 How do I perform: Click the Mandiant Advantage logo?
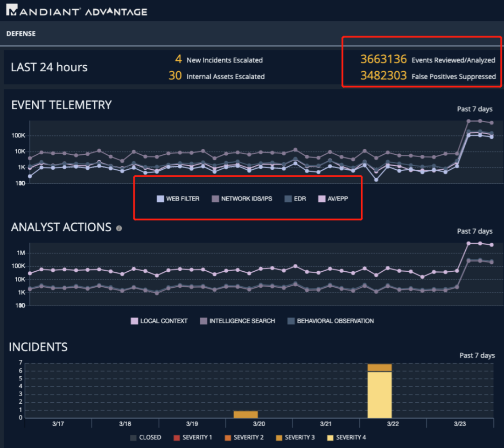[77, 11]
